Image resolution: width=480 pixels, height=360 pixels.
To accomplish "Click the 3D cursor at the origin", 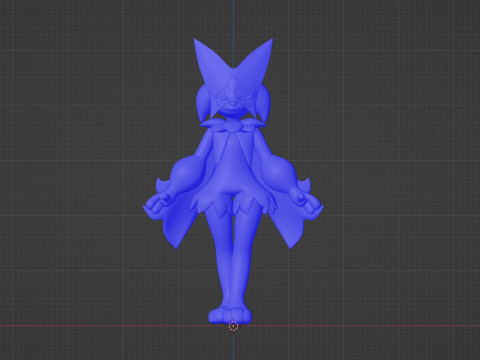I will 234,326.
